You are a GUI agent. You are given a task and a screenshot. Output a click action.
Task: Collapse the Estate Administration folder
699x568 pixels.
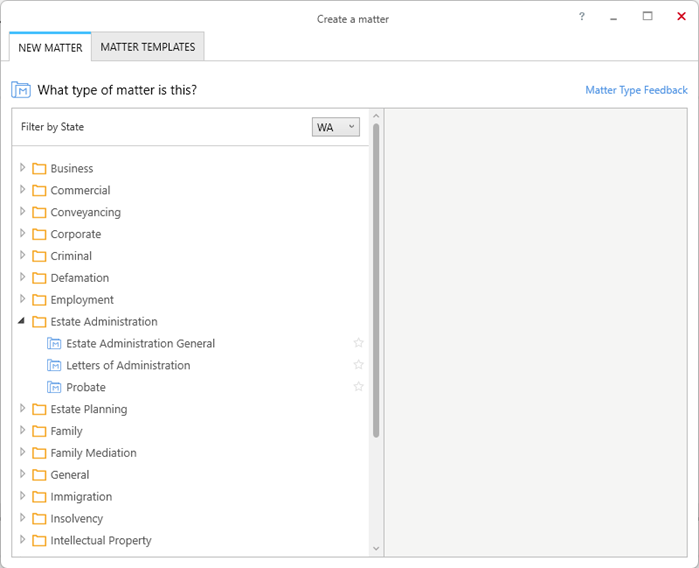coord(21,321)
